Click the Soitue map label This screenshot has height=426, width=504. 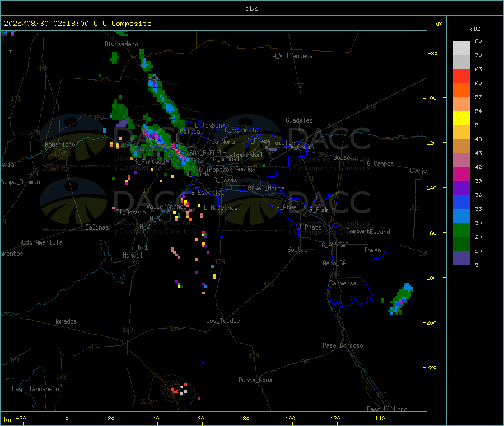coord(297,250)
